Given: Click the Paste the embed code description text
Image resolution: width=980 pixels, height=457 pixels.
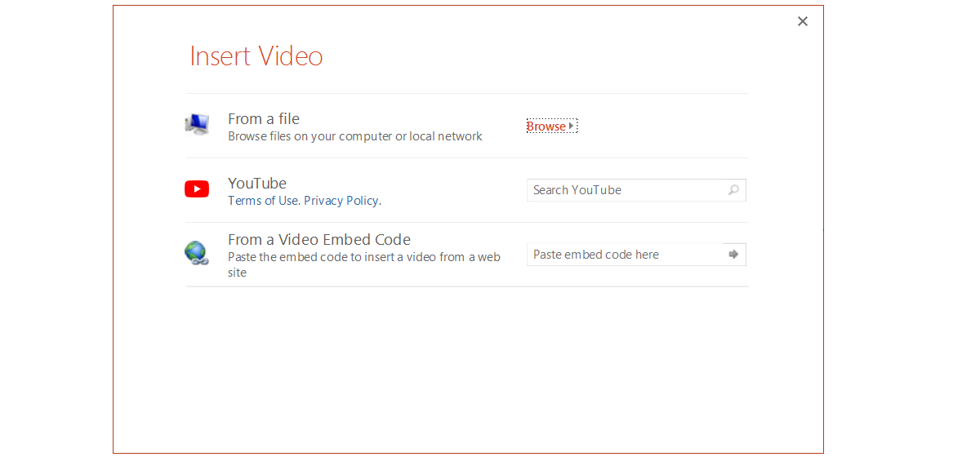Looking at the screenshot, I should click(x=364, y=264).
